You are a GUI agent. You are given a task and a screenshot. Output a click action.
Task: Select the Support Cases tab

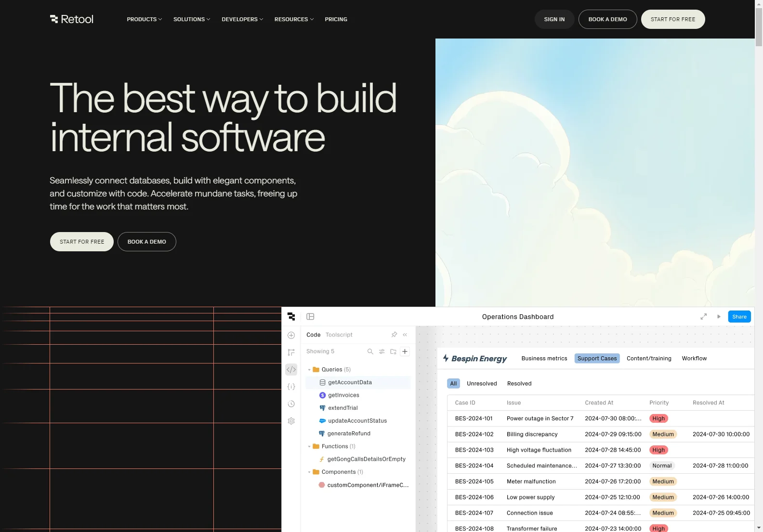(597, 358)
